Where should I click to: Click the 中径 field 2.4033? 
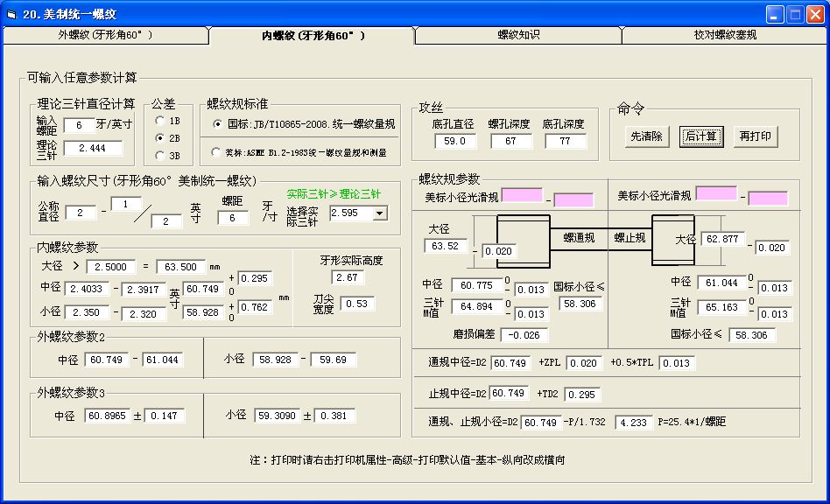pos(87,289)
